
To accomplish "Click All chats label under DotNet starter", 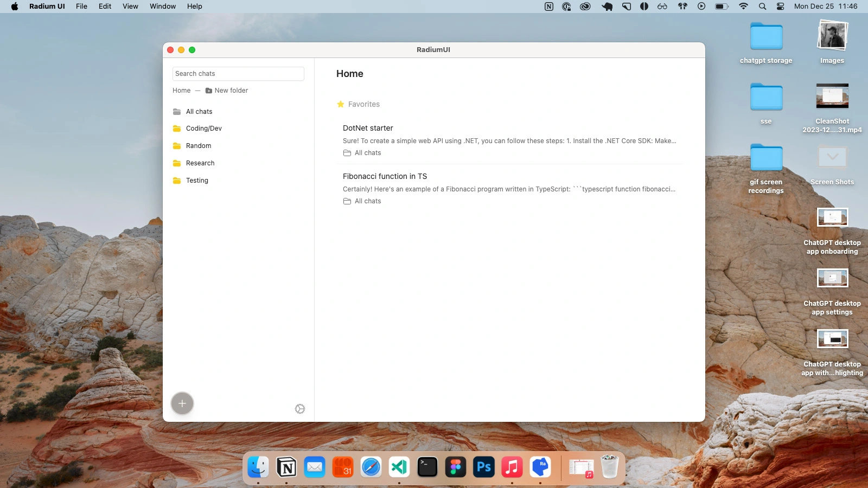I will pos(368,153).
